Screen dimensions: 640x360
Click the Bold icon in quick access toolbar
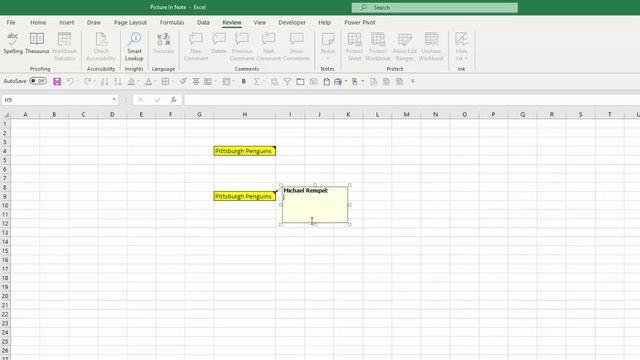coord(244,82)
